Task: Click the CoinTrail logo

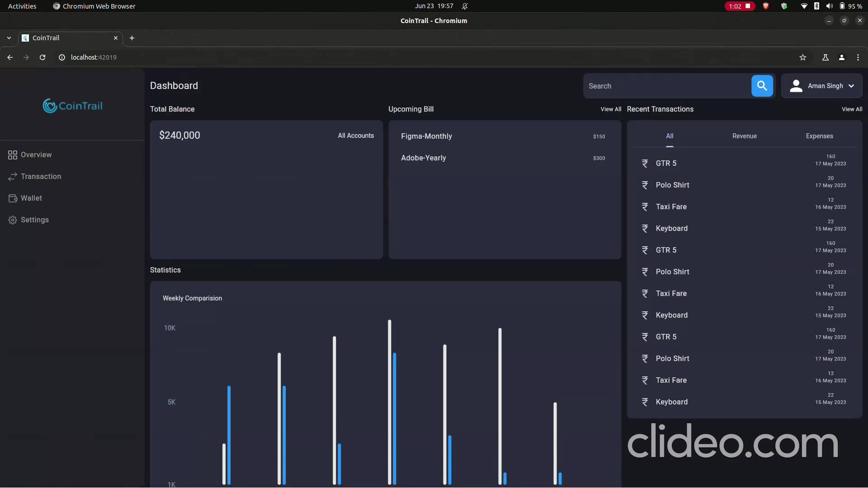Action: click(x=72, y=106)
